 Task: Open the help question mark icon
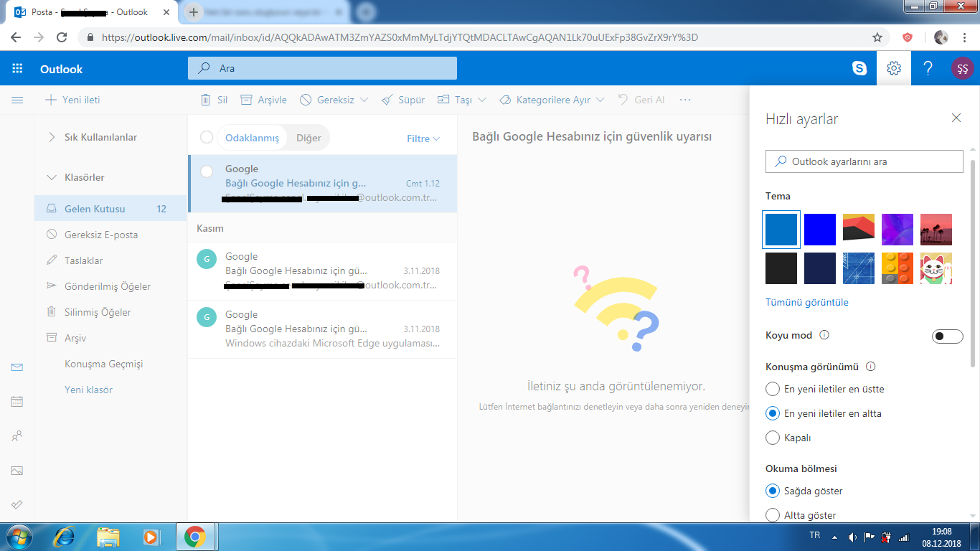pyautogui.click(x=928, y=68)
